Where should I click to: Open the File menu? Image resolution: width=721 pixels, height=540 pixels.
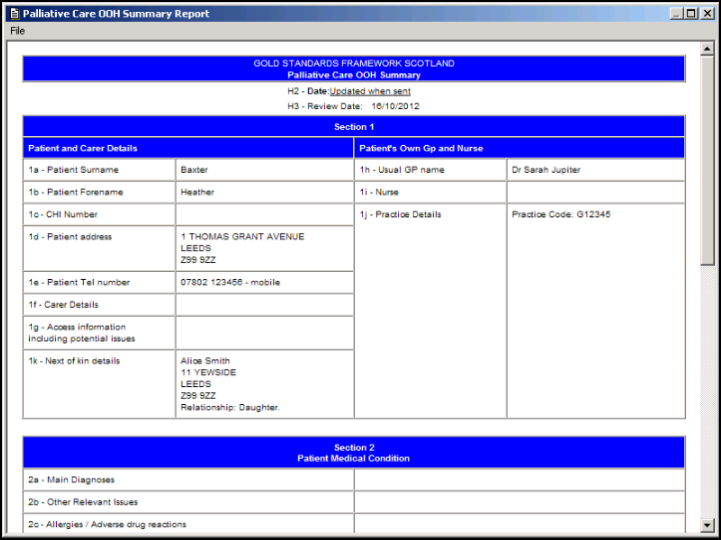point(17,31)
